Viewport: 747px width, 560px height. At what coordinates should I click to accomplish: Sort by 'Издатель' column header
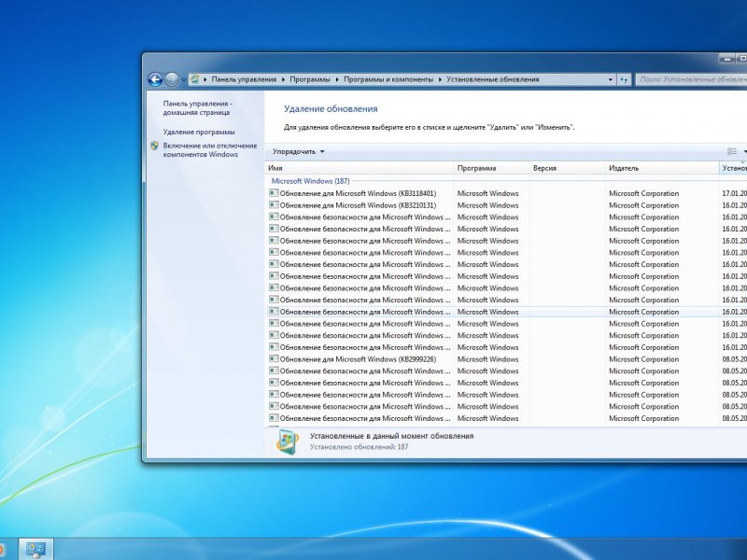662,168
